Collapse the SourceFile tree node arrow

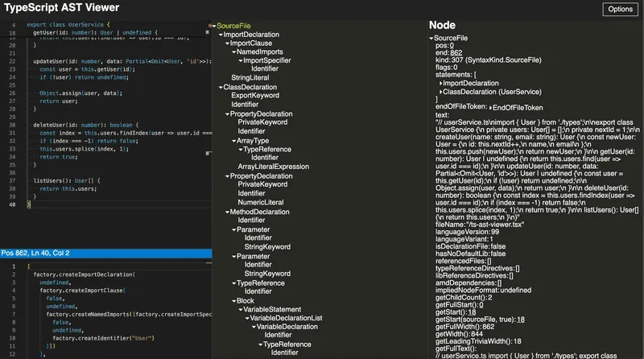(x=214, y=26)
